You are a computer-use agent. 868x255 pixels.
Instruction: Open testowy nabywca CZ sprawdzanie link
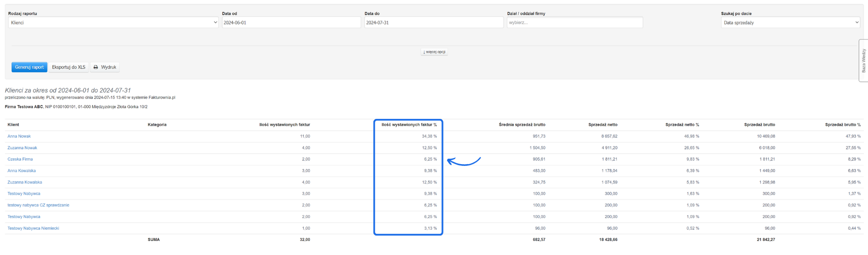tap(38, 205)
